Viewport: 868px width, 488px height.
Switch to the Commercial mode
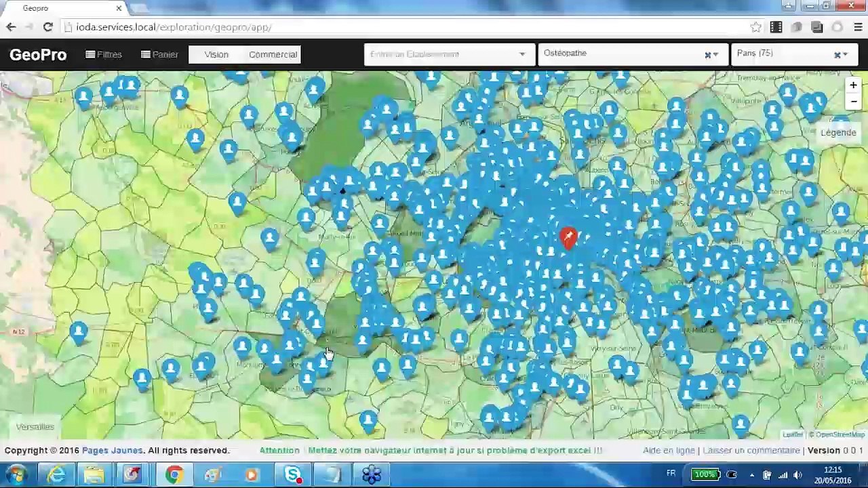coord(273,54)
